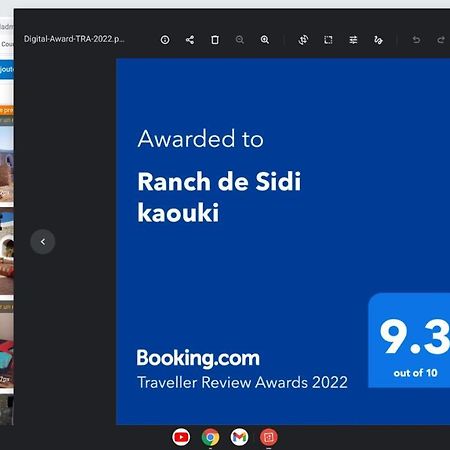The width and height of the screenshot is (450, 450).
Task: Select the rescale tool icon
Action: 328,40
